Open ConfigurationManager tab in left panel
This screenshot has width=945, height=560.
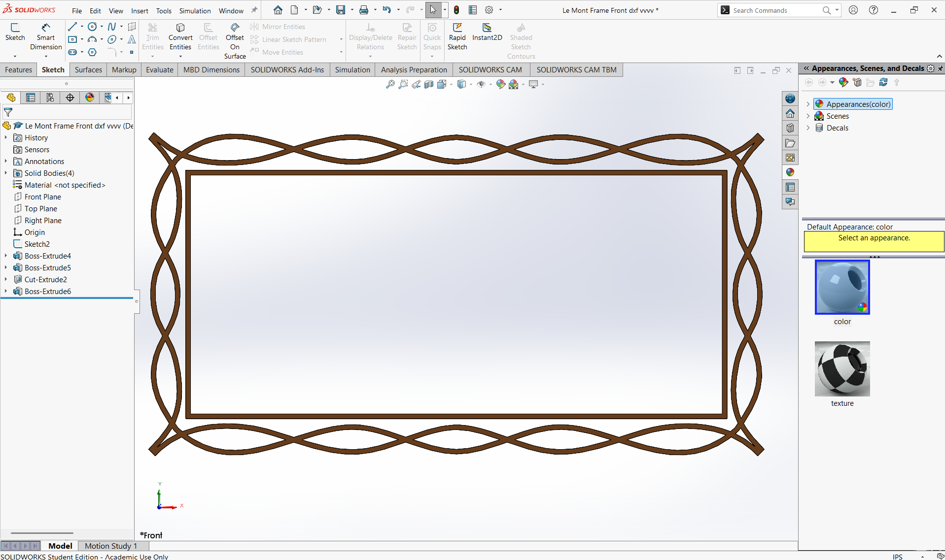[50, 98]
